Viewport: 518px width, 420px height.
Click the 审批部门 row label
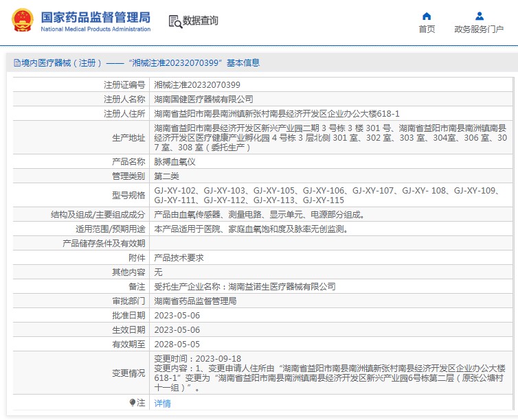click(x=128, y=301)
